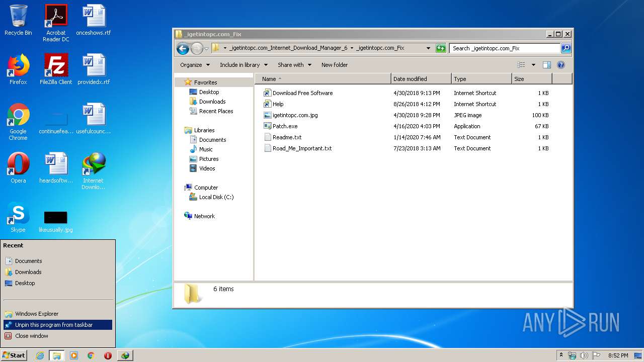Toggle the preview pane icon
The image size is (644, 362).
pos(547,65)
